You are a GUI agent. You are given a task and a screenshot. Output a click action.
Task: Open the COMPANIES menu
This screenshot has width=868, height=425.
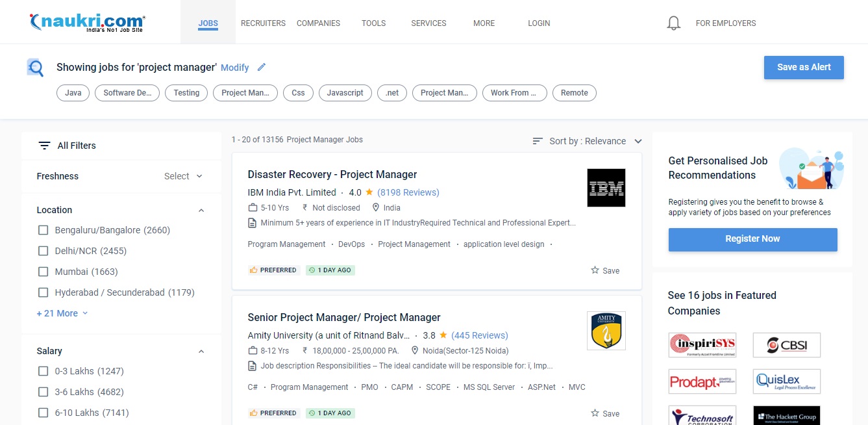point(318,23)
